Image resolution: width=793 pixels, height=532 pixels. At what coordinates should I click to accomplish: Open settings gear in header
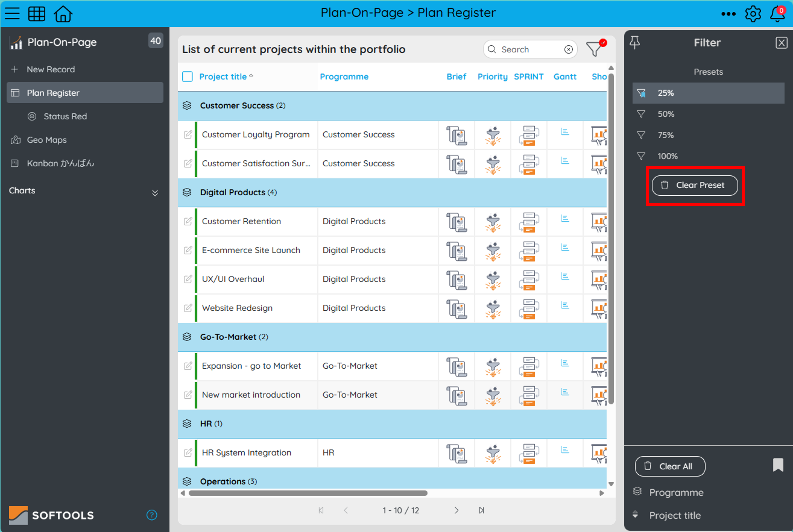(x=753, y=14)
